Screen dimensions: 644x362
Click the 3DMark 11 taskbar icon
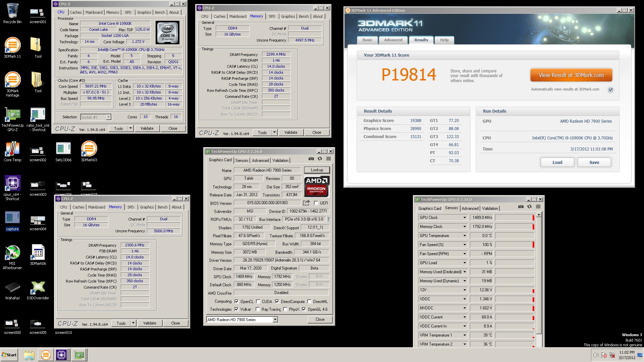coord(46,355)
